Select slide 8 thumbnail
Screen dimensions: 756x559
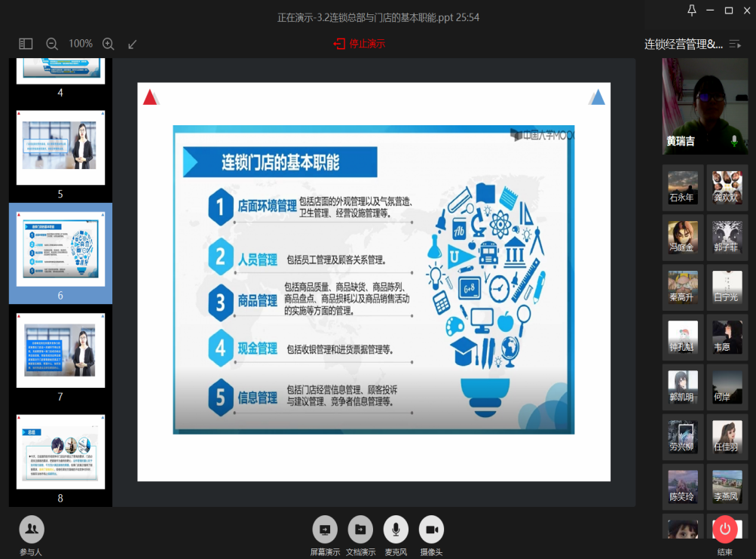(x=60, y=451)
